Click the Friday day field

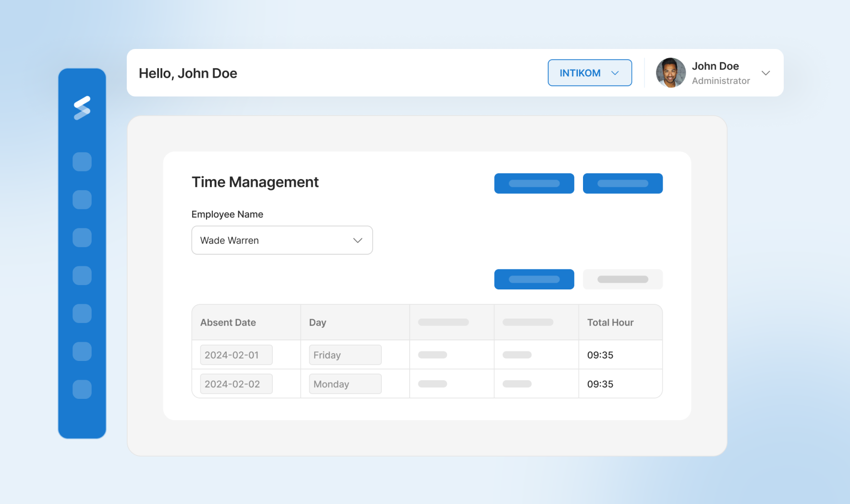coord(345,354)
